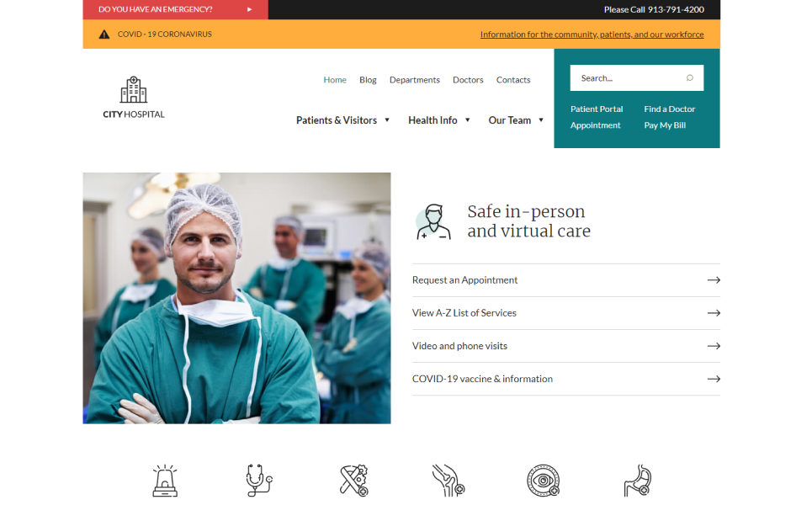
Task: Click the stethoscope icon
Action: 258,481
